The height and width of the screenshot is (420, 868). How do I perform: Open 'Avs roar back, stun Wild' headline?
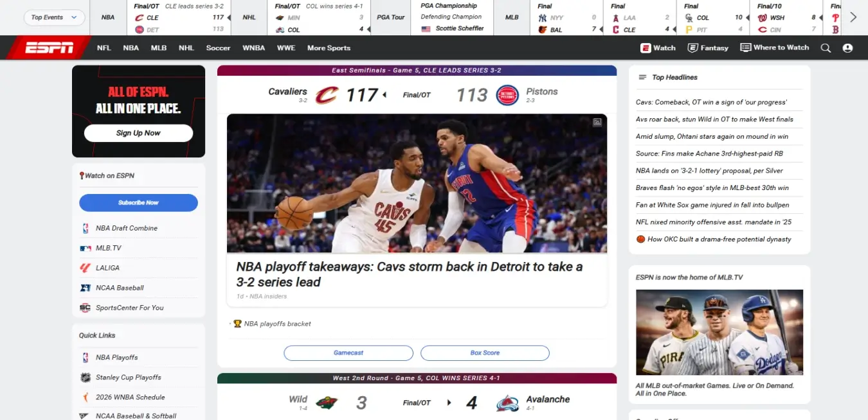coord(714,119)
